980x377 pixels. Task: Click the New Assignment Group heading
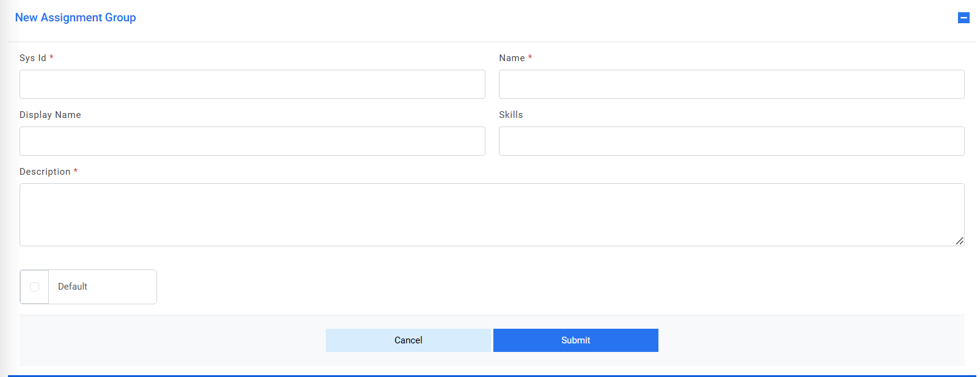(75, 18)
